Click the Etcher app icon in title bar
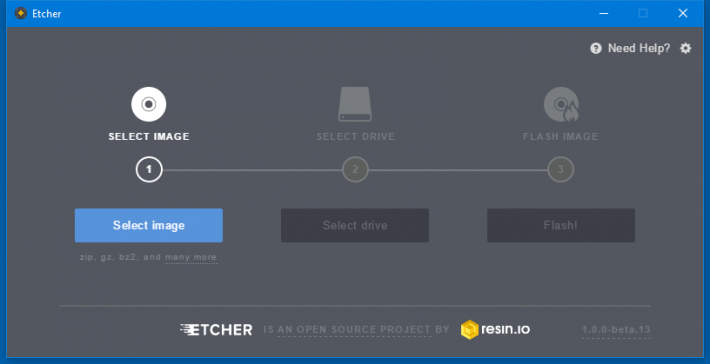Viewport: 710px width, 364px height. [x=20, y=13]
